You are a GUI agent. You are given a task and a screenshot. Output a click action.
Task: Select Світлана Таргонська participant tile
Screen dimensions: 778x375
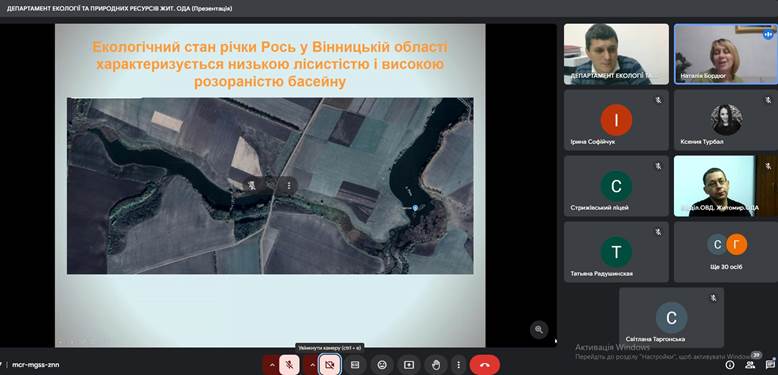click(671, 317)
